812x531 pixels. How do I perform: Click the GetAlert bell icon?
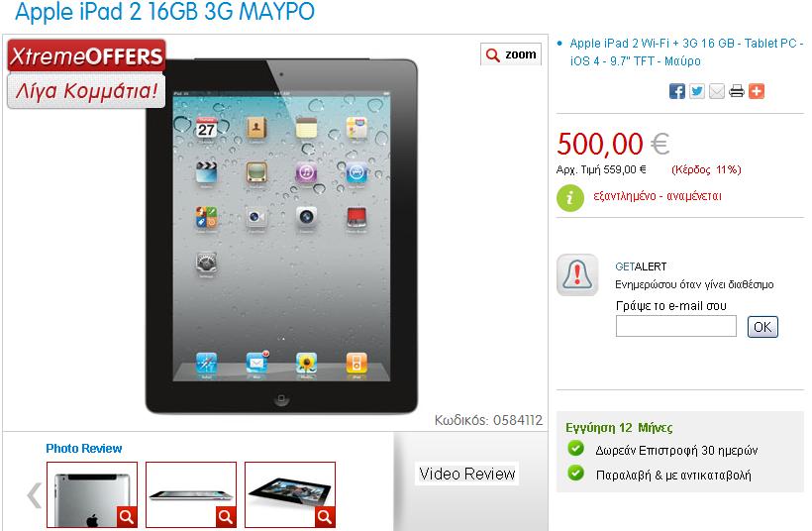click(577, 274)
